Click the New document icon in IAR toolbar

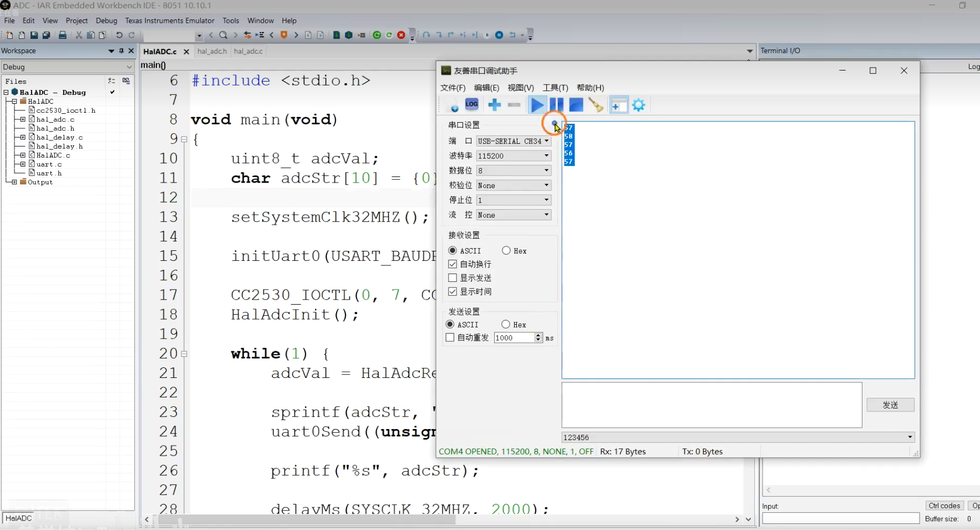(x=9, y=35)
